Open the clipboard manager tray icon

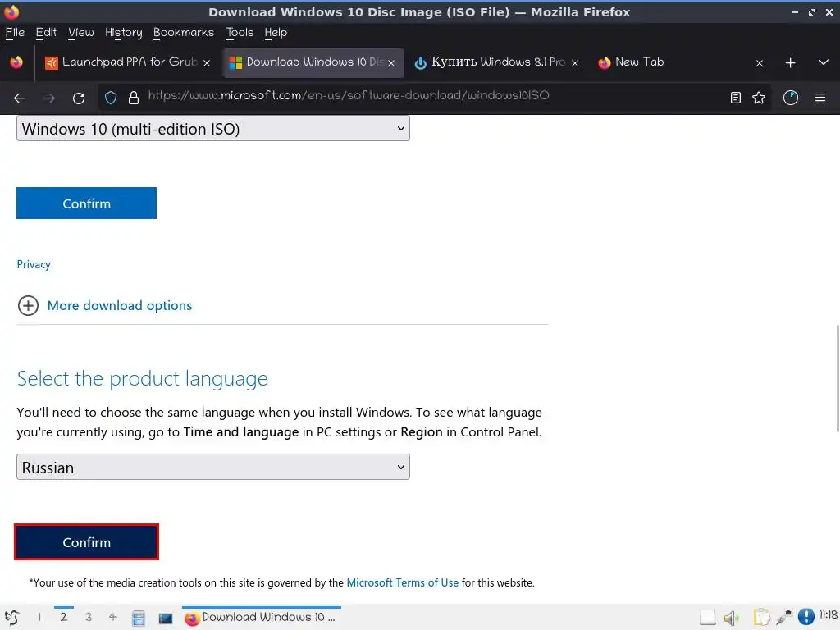click(760, 618)
